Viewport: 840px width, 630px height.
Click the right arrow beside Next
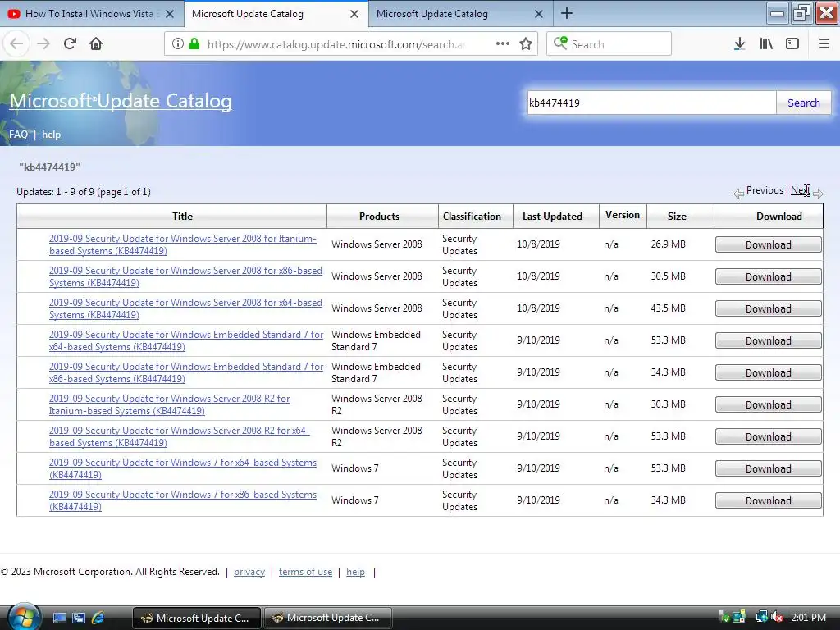(x=818, y=194)
